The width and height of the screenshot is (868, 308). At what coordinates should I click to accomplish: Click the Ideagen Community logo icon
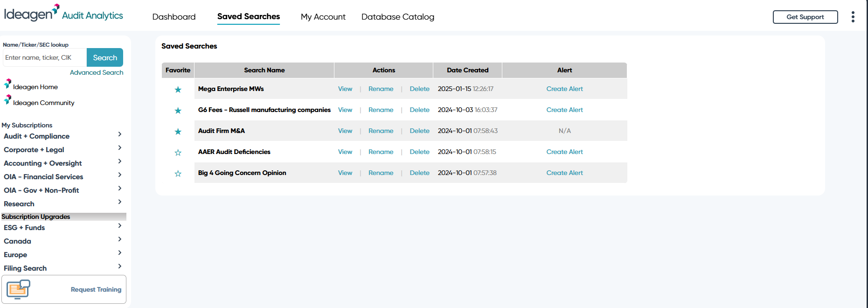[x=8, y=100]
